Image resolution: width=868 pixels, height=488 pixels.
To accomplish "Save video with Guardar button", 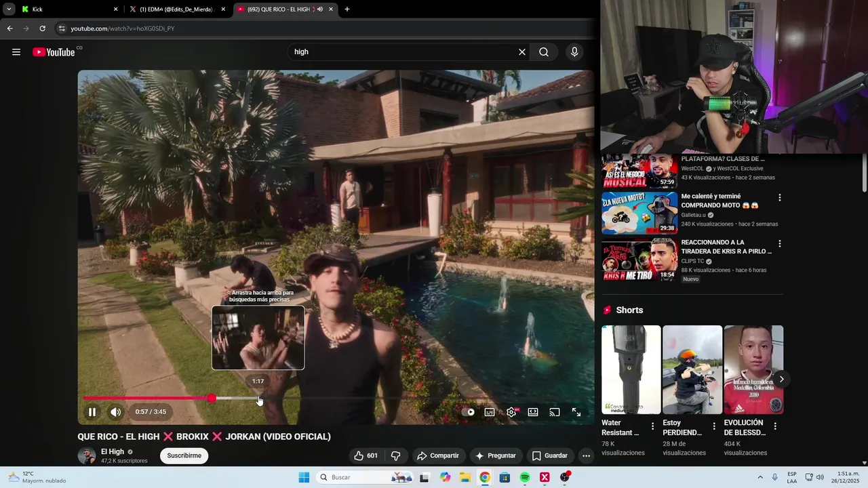I will pyautogui.click(x=549, y=455).
